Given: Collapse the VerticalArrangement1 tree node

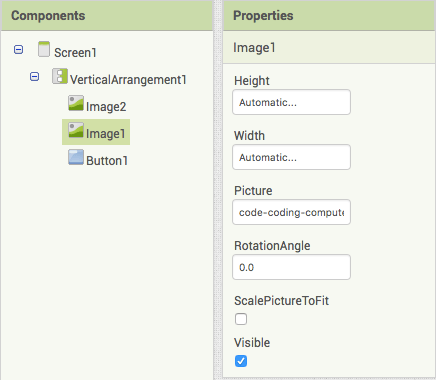Looking at the screenshot, I should point(34,77).
